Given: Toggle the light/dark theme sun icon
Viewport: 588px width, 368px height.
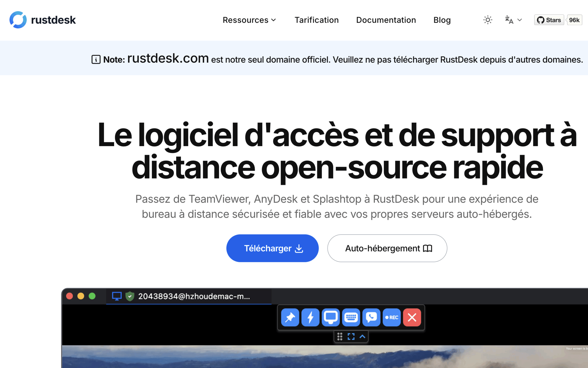Looking at the screenshot, I should 488,20.
